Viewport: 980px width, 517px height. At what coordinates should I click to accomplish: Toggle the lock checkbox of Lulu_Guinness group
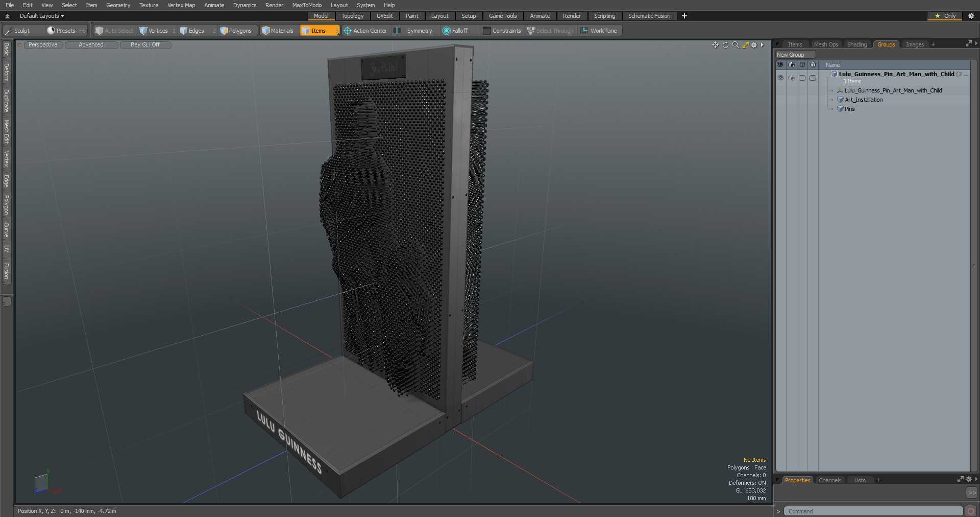point(802,78)
